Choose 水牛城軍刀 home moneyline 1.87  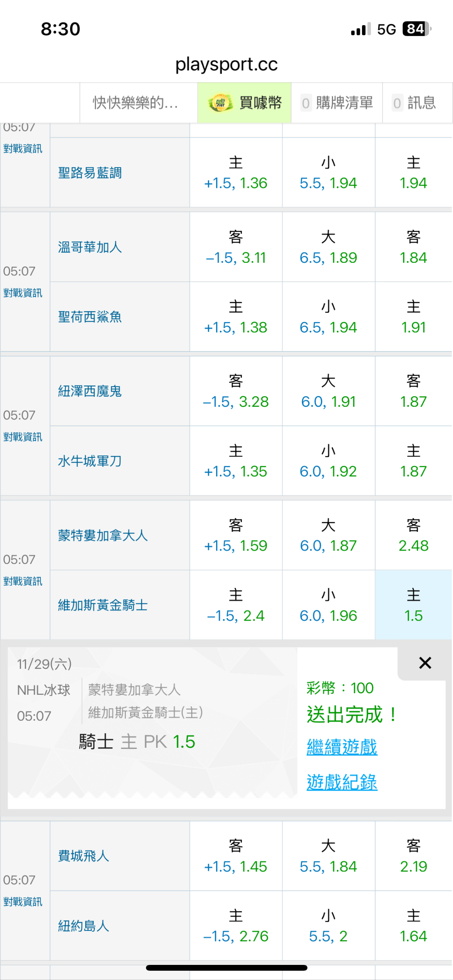(413, 461)
